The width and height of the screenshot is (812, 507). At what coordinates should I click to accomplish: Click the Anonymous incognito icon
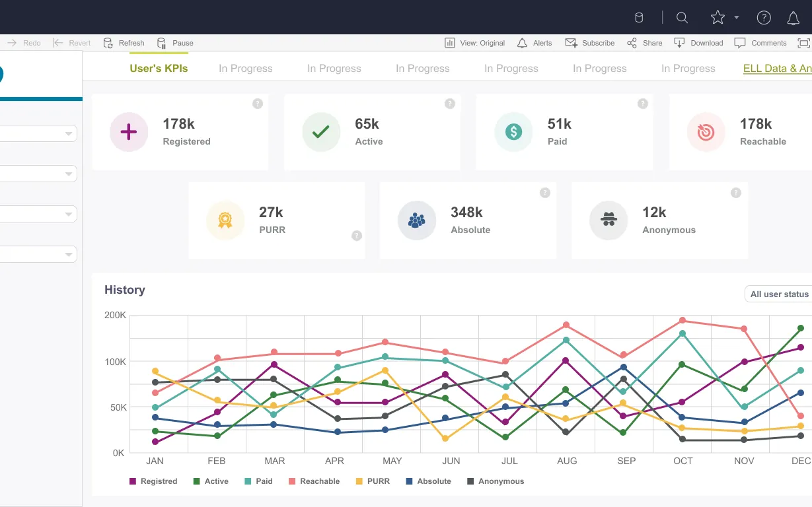(x=609, y=220)
